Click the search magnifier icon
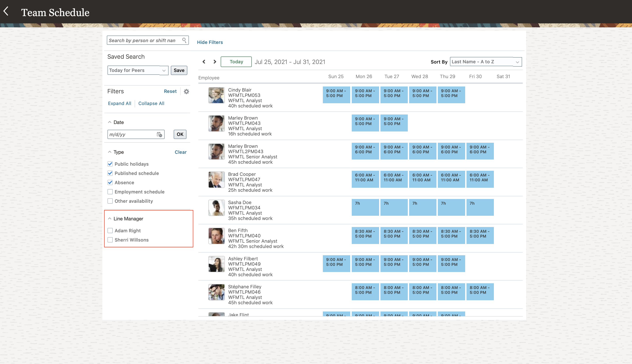632x364 pixels. tap(184, 40)
